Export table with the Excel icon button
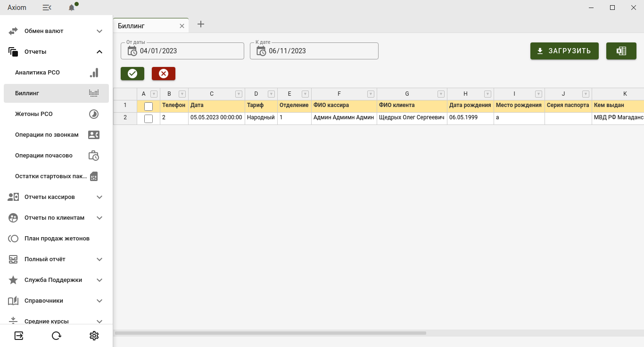The image size is (644, 347). tap(621, 51)
